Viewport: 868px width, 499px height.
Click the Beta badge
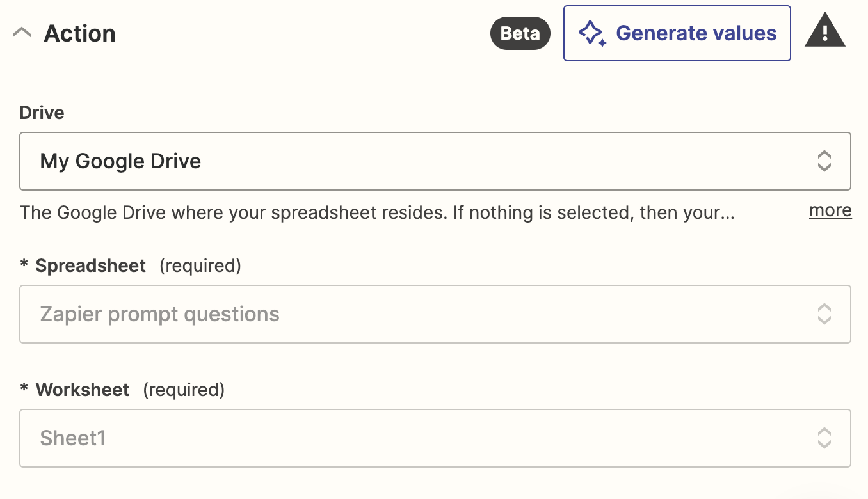coord(520,33)
